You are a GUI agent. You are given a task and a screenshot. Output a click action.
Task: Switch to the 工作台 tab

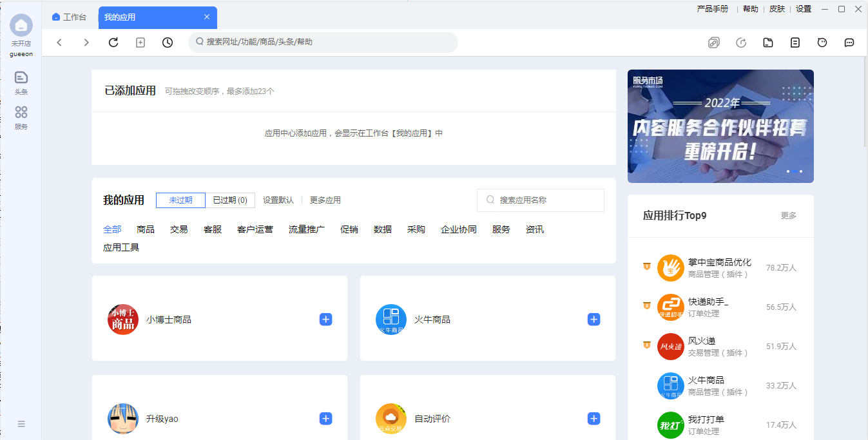click(x=70, y=17)
